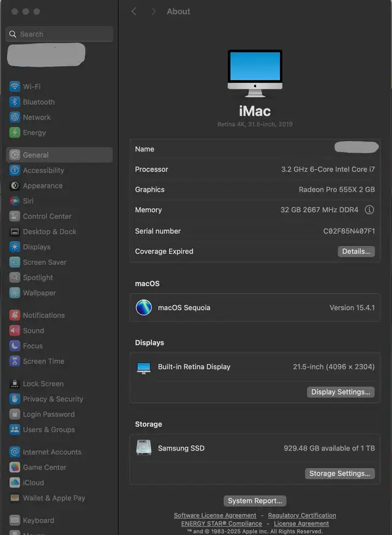Open the Energy lightning icon
Screen dimensions: 392x535
coord(15,132)
